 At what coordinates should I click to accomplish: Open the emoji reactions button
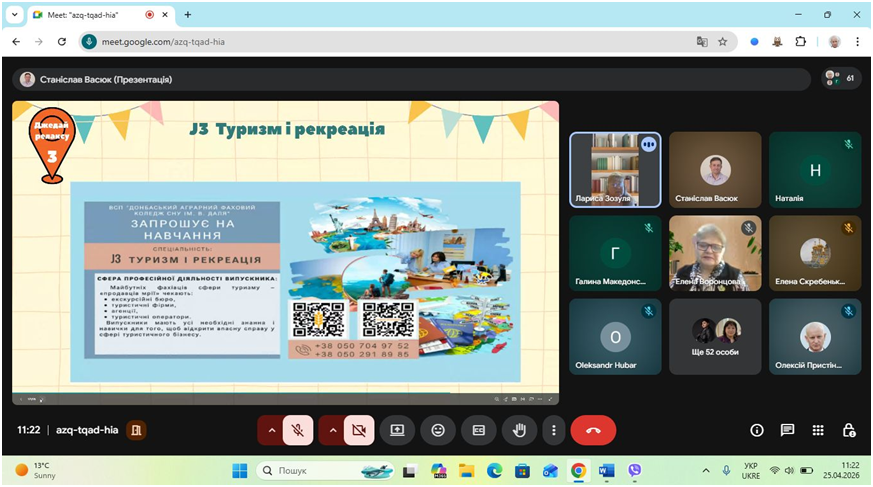coord(438,430)
